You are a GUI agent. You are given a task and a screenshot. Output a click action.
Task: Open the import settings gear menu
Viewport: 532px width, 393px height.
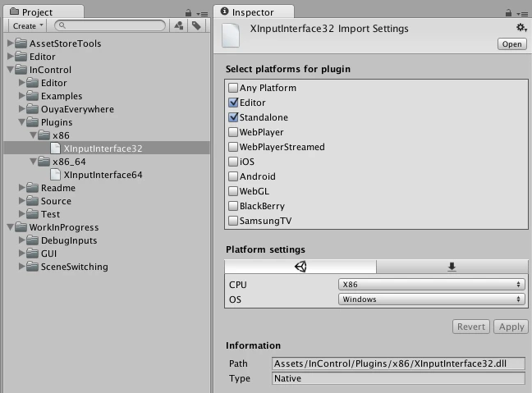tap(521, 27)
